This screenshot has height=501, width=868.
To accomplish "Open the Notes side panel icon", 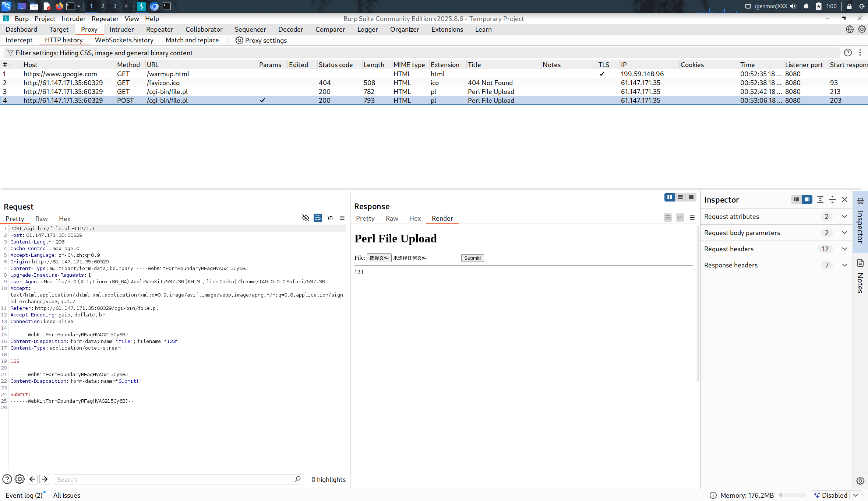I will coord(860,263).
